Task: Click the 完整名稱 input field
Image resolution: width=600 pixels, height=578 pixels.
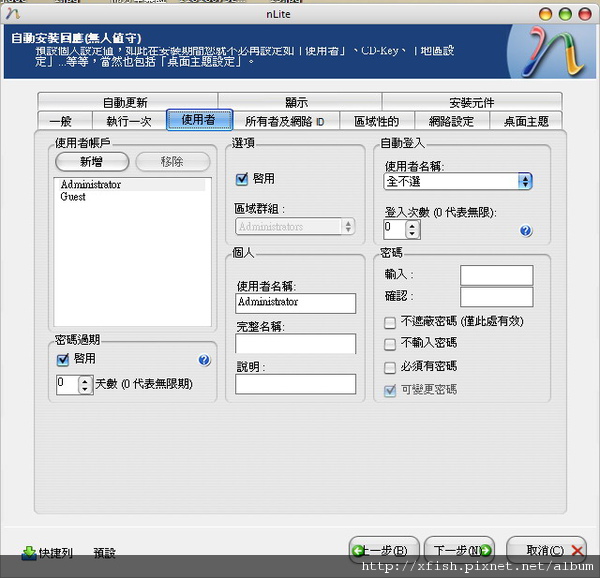Action: point(295,344)
